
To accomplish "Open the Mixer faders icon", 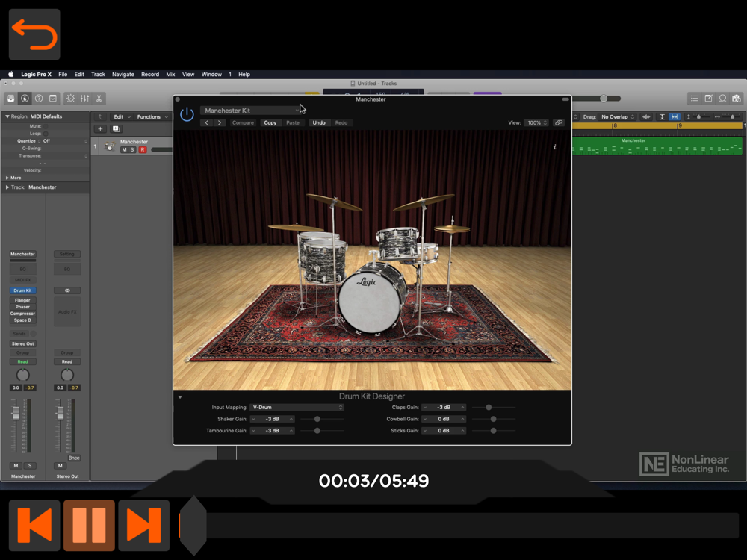I will pos(85,99).
